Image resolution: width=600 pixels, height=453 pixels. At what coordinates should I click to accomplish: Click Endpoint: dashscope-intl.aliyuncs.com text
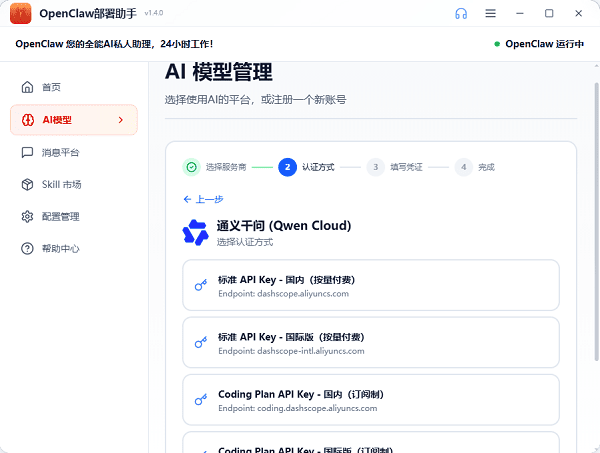[x=291, y=351]
